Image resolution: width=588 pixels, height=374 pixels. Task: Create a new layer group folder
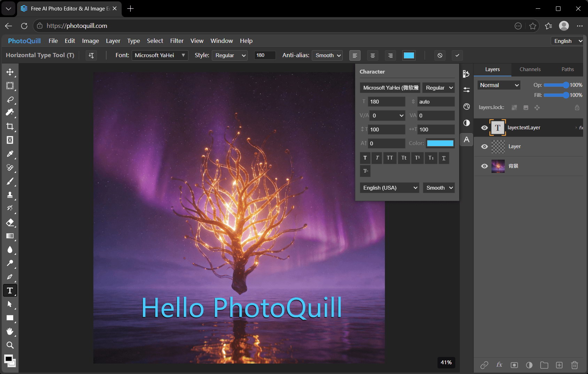click(544, 365)
